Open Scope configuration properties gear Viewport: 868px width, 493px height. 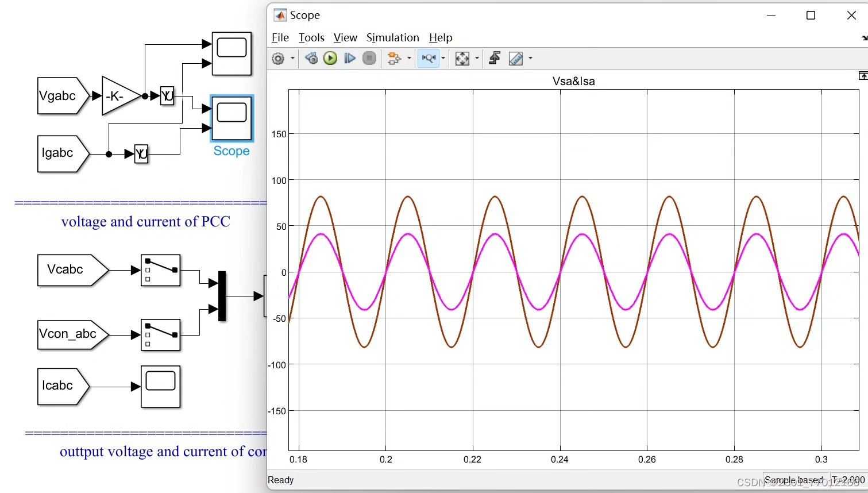278,59
